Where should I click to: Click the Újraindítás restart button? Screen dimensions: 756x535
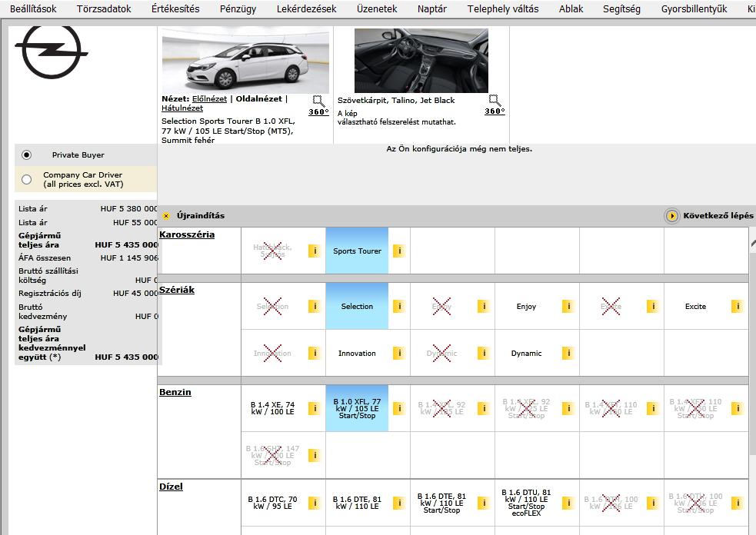[194, 215]
